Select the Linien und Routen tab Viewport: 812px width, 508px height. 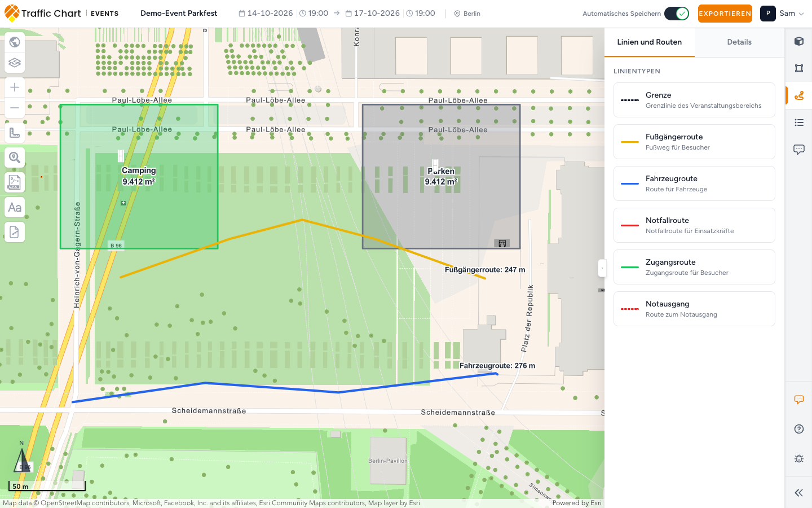pos(649,42)
